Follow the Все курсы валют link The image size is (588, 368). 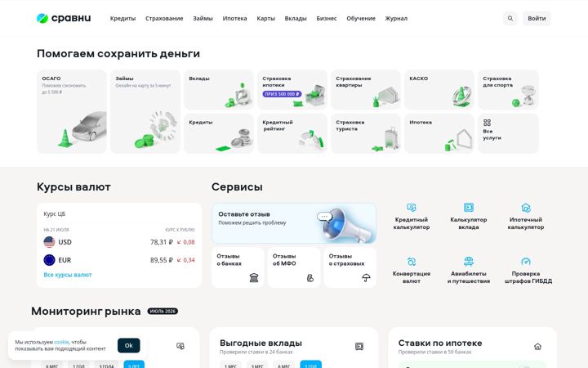click(68, 275)
